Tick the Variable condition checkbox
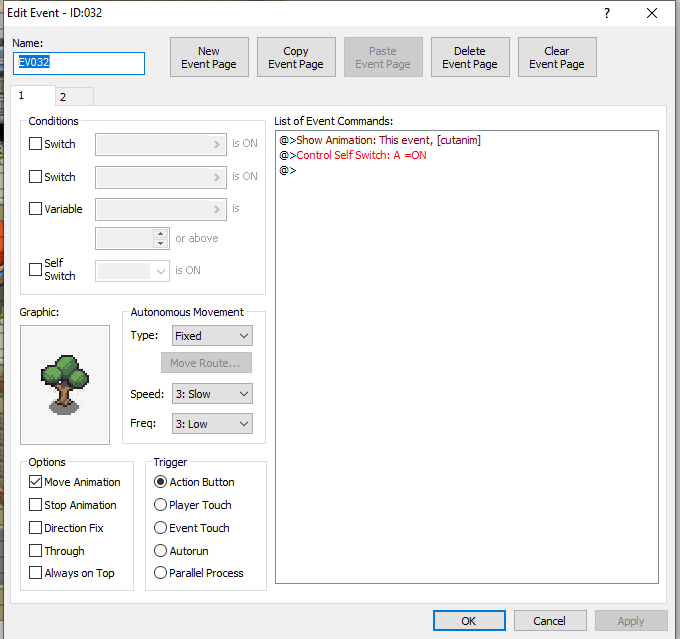The width and height of the screenshot is (680, 639). 36,209
